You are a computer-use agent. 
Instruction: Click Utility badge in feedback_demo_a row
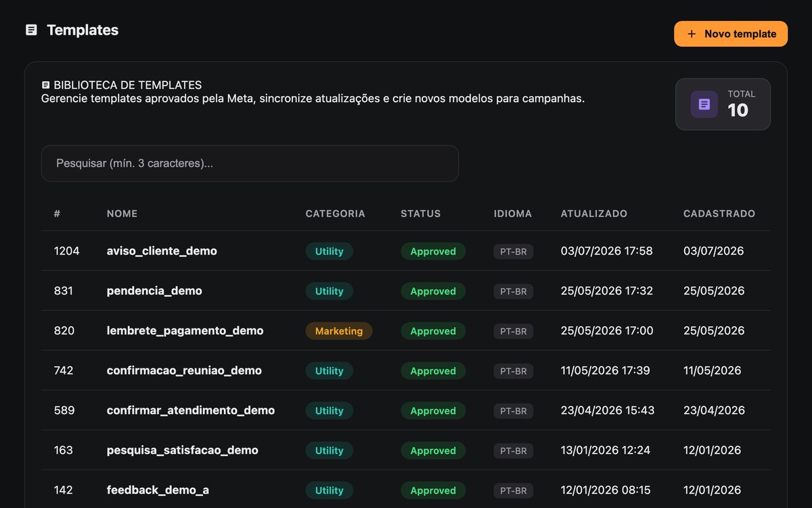coord(329,490)
